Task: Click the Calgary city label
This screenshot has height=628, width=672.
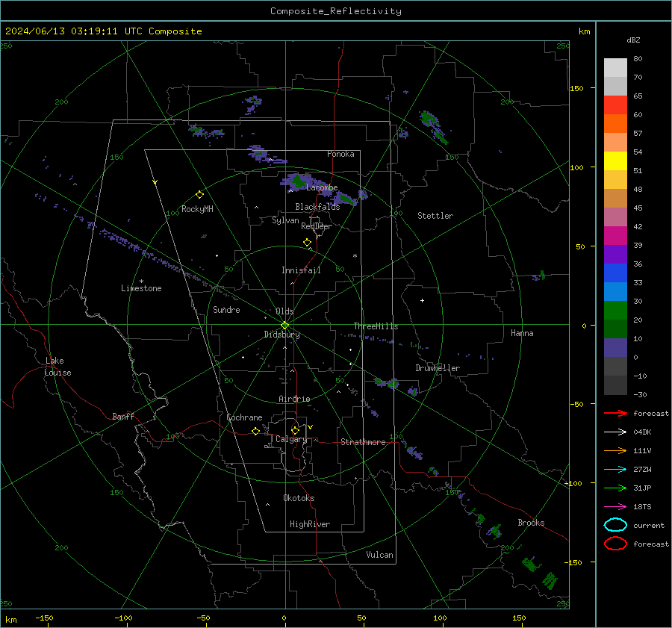Action: tap(291, 439)
